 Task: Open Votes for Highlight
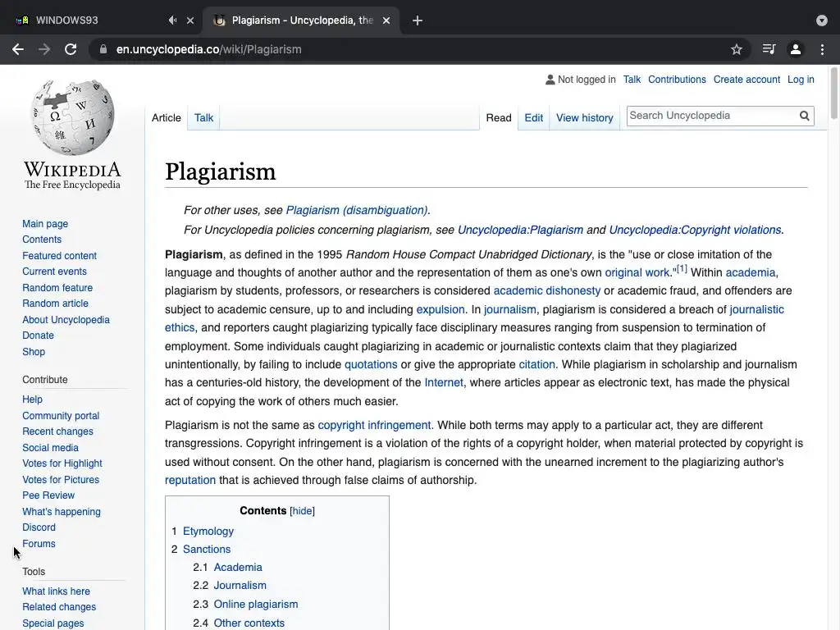[62, 463]
